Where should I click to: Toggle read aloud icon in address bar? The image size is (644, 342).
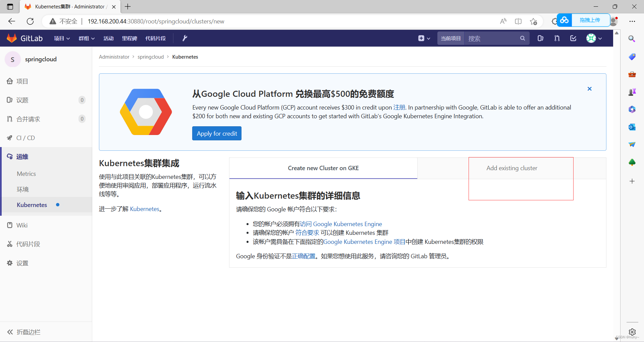[503, 21]
